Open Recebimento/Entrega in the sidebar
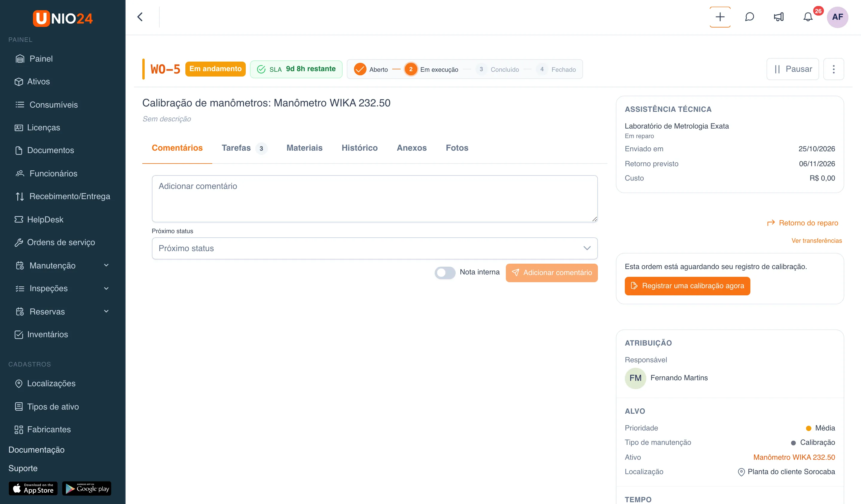The height and width of the screenshot is (504, 861). tap(62, 196)
